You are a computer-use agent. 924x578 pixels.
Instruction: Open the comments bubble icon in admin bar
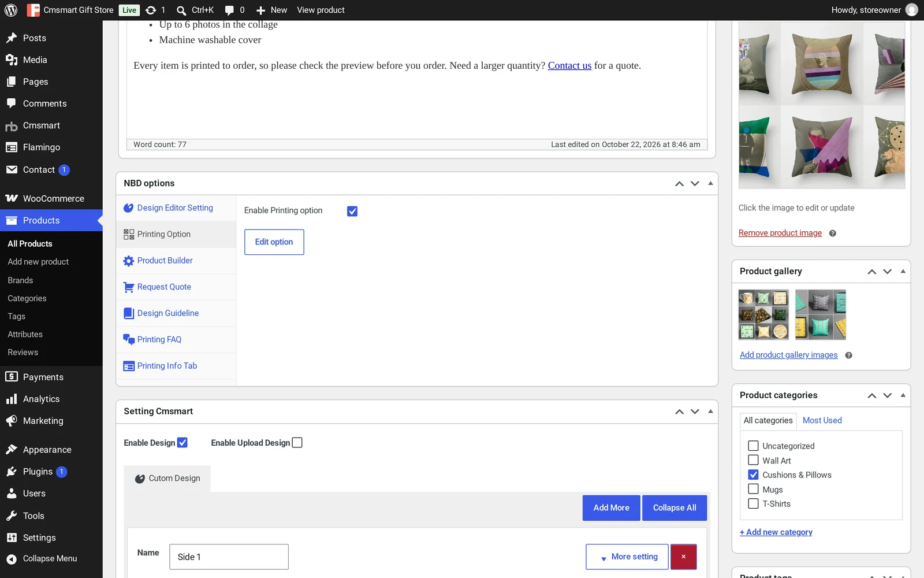click(x=229, y=10)
